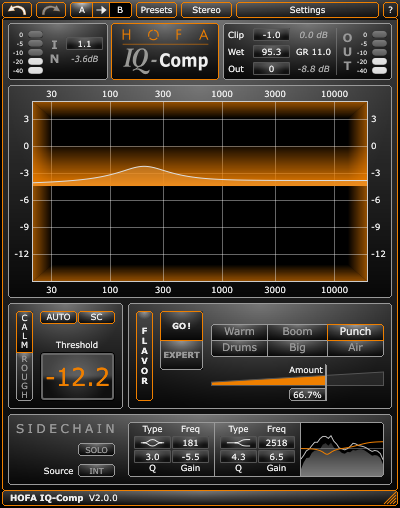This screenshot has width=400, height=508.
Task: Click the sidechain Freq 2518 field
Action: pyautogui.click(x=276, y=443)
